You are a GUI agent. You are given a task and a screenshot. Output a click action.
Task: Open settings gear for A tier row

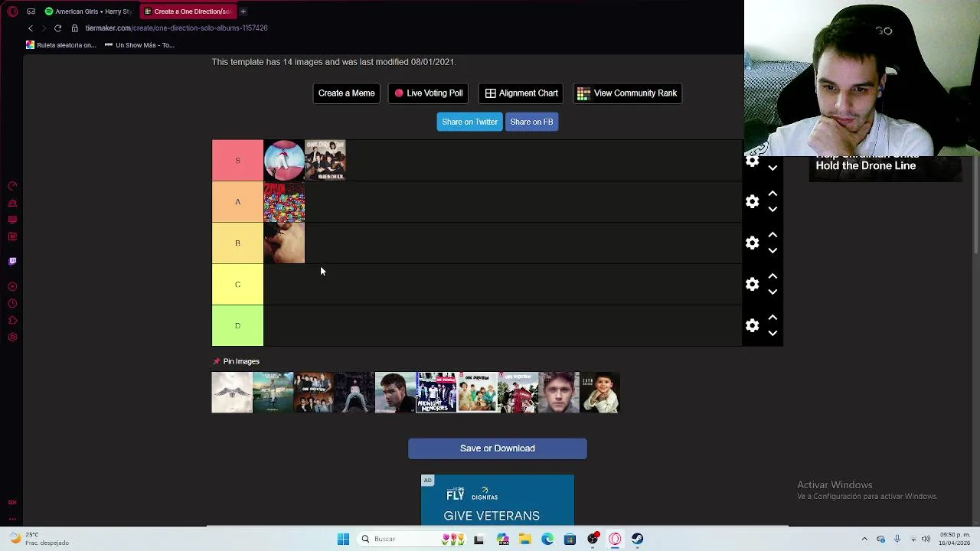[752, 201]
